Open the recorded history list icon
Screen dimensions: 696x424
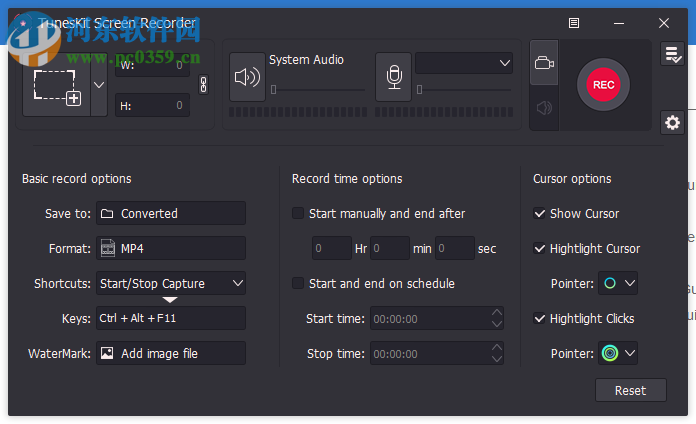tap(672, 54)
